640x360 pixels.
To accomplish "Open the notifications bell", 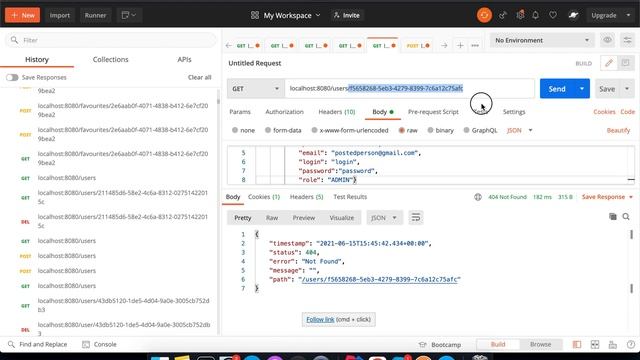I will tap(536, 16).
